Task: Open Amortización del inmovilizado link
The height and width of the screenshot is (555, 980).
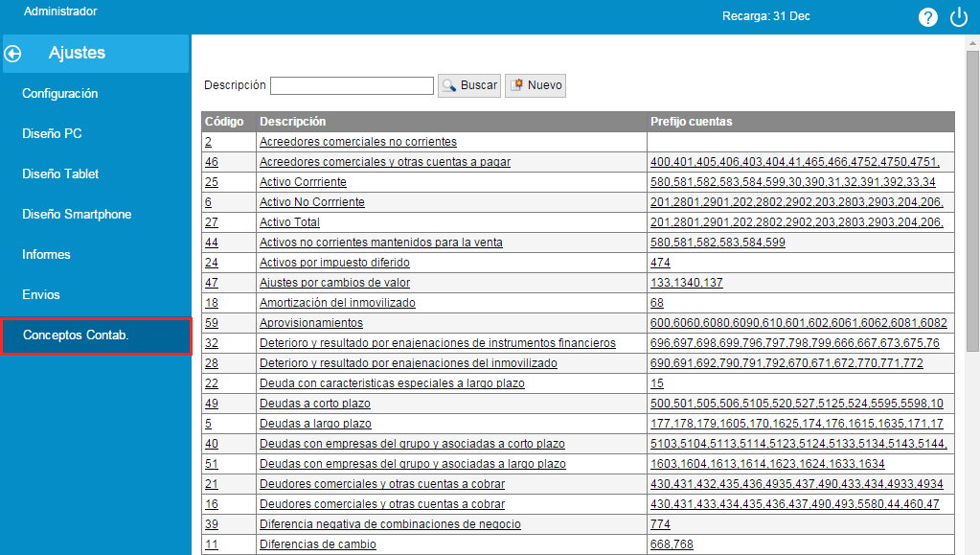Action: (x=337, y=303)
